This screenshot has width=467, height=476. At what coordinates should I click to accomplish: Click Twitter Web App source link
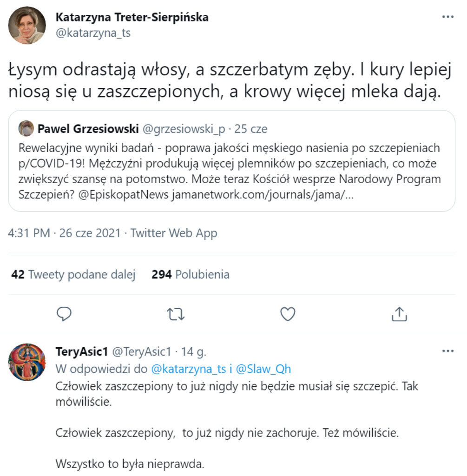(174, 233)
